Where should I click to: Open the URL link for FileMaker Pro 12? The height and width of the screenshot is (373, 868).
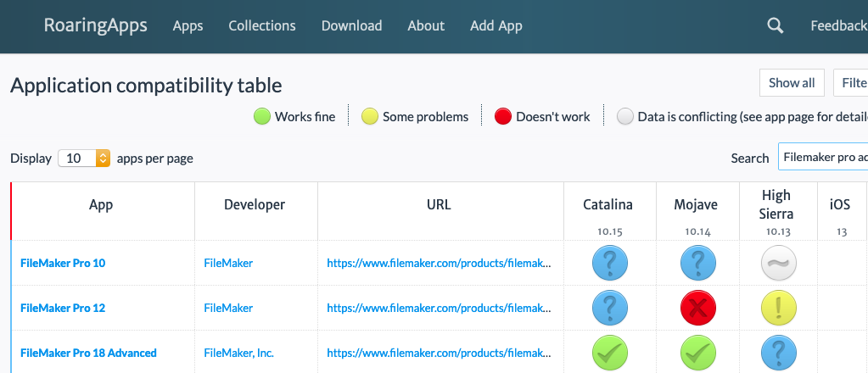439,309
